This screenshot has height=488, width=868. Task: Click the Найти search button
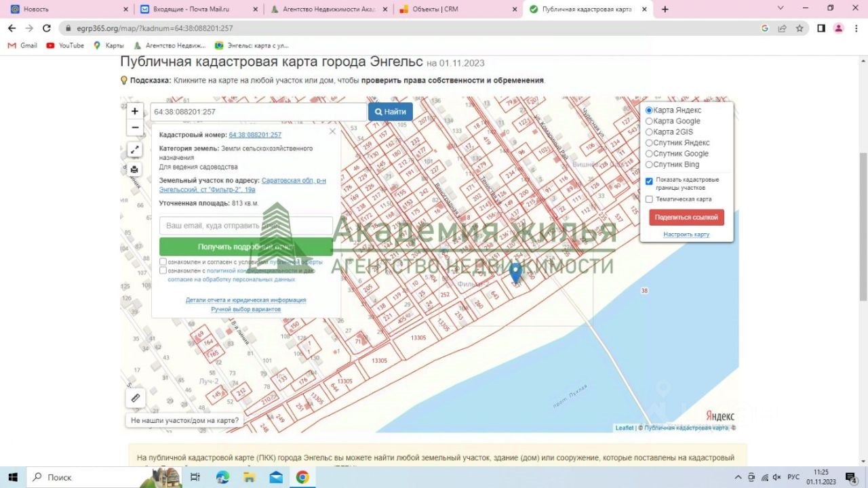tap(390, 112)
